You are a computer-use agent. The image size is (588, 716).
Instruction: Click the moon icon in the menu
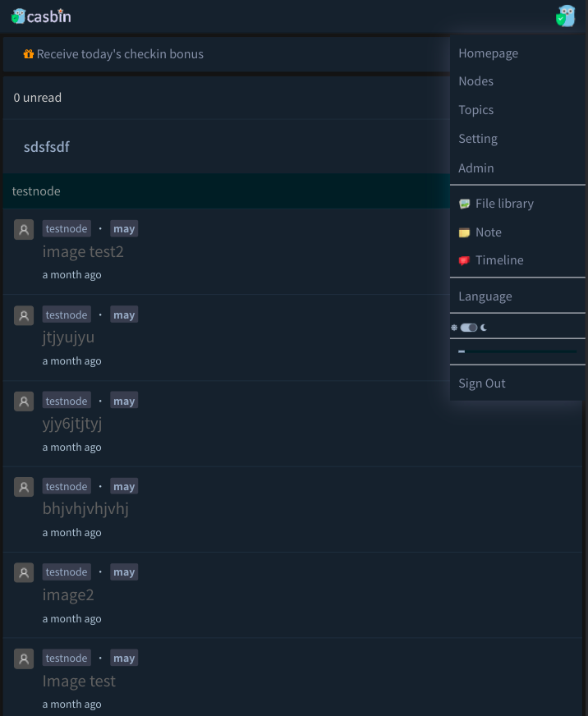coord(485,327)
